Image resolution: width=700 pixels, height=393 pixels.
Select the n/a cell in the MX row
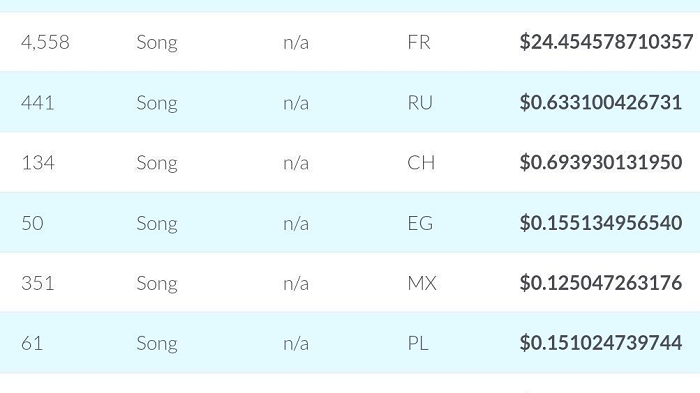tap(296, 284)
